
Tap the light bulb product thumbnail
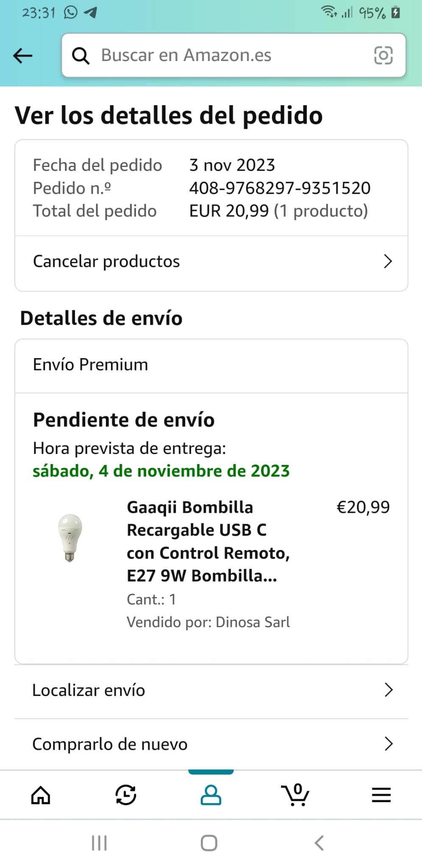(70, 538)
